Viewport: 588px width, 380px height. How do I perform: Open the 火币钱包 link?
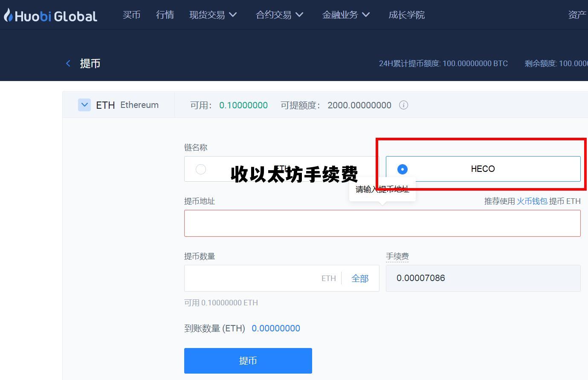[532, 201]
